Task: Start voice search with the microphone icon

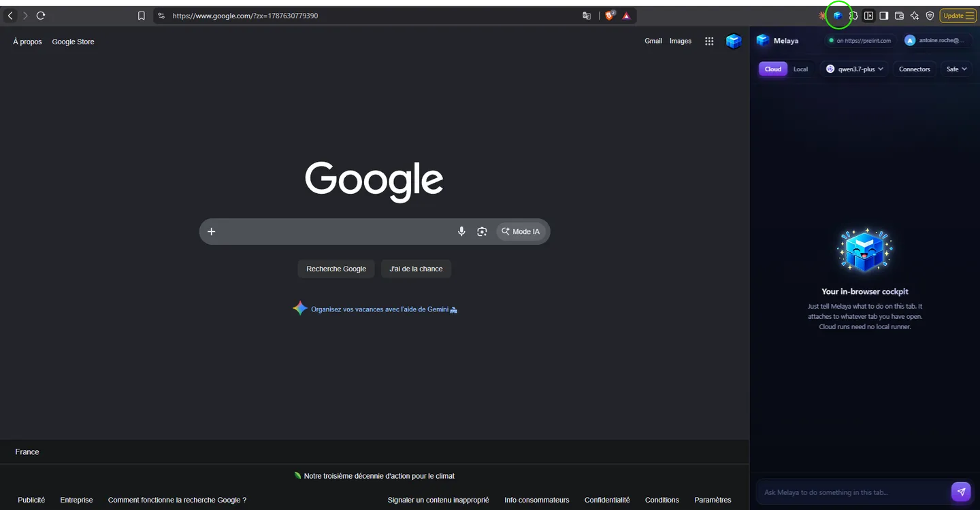Action: tap(461, 231)
